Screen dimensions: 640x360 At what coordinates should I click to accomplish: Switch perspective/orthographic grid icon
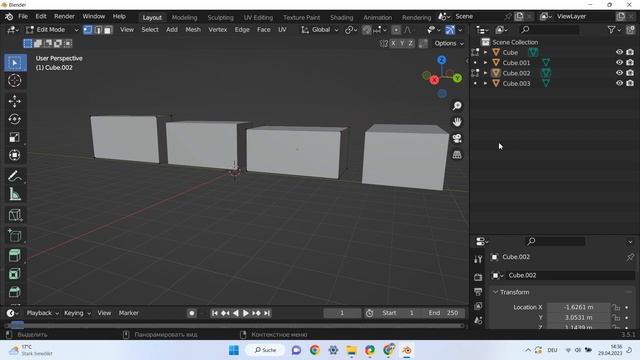pyautogui.click(x=457, y=155)
